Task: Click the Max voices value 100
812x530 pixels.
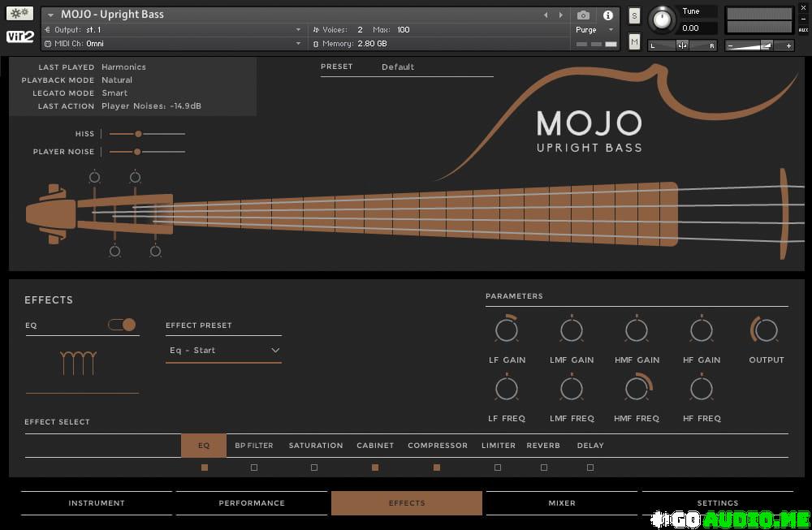Action: (x=404, y=30)
